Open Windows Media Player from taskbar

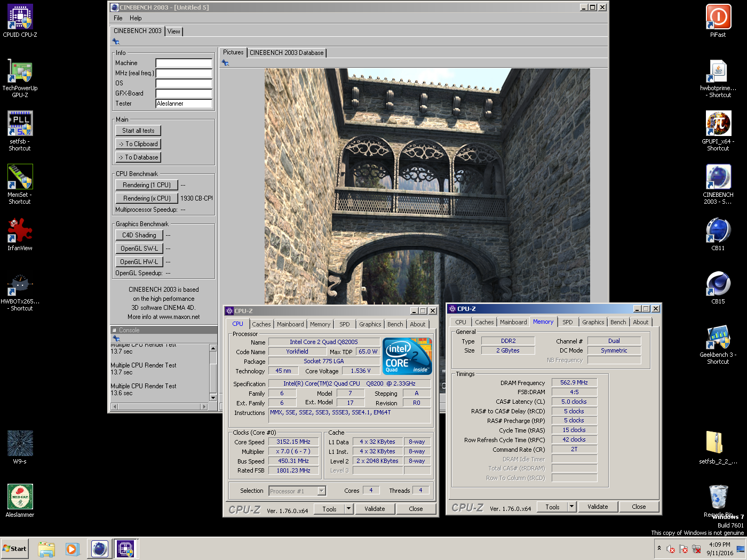[72, 549]
